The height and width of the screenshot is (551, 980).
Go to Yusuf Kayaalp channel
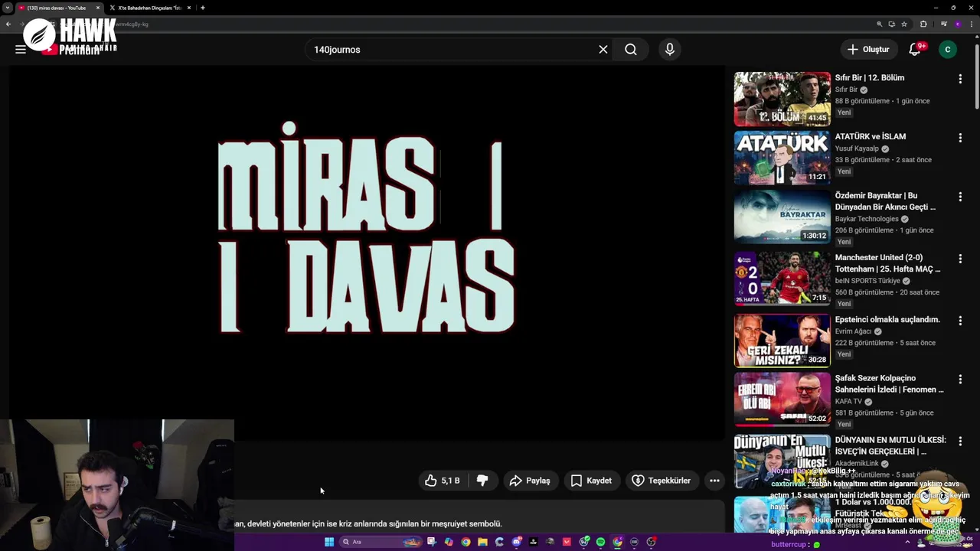[857, 148]
